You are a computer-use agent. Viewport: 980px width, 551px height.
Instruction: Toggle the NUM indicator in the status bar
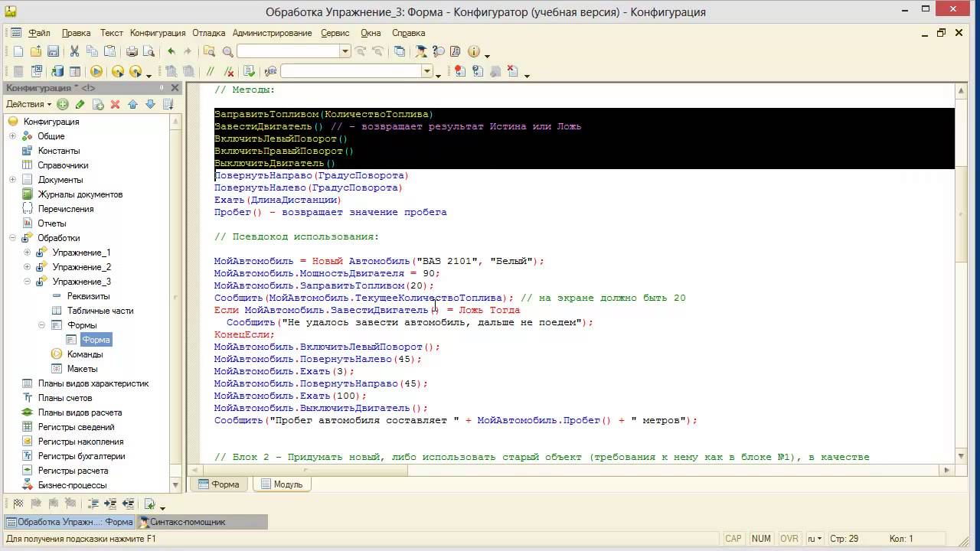pos(761,539)
